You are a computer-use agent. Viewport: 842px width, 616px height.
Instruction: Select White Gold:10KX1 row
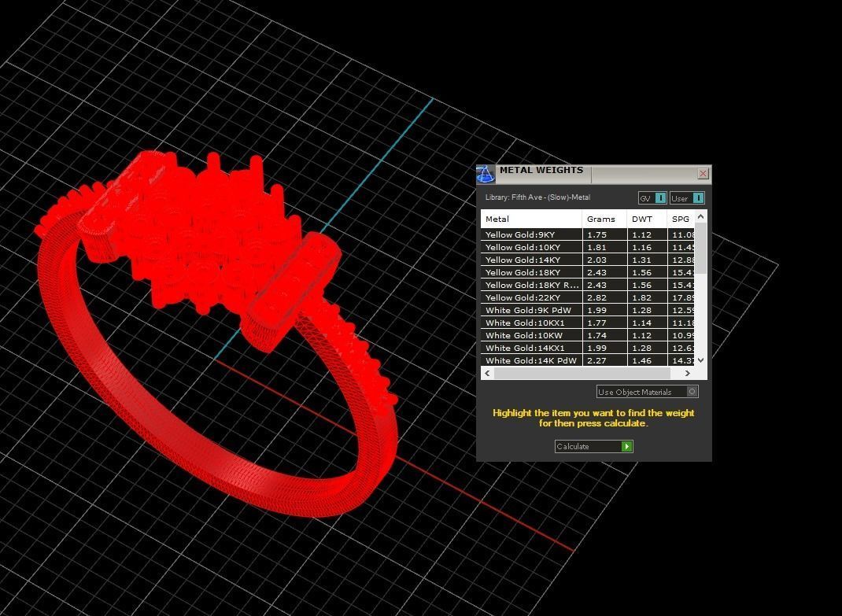coord(588,323)
